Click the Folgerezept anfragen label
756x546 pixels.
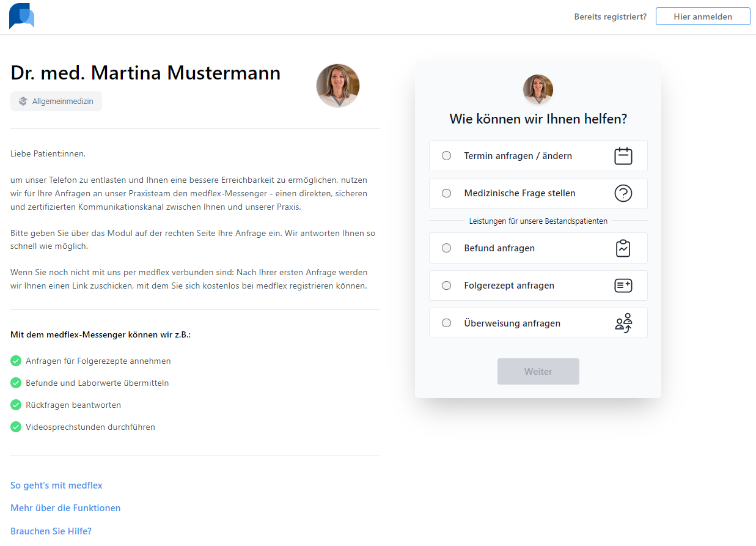point(509,286)
